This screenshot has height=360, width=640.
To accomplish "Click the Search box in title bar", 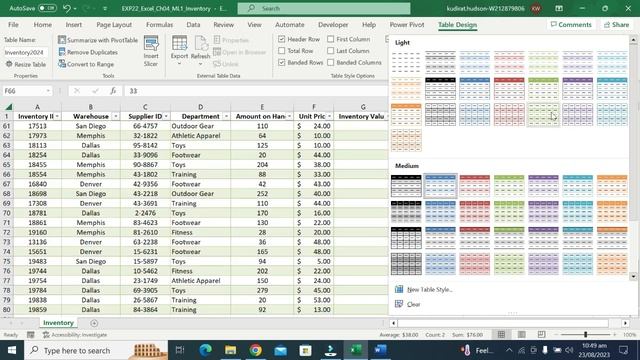I will coord(324,8).
